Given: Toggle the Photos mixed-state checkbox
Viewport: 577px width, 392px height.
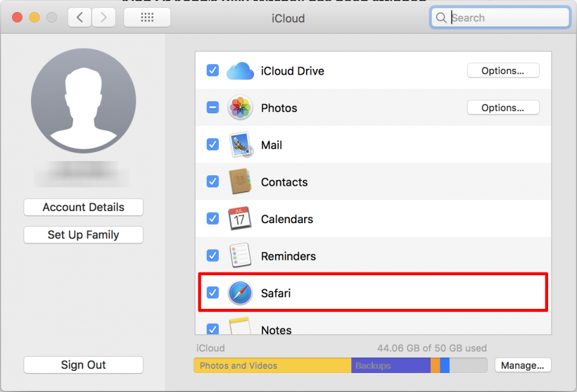Looking at the screenshot, I should point(213,108).
